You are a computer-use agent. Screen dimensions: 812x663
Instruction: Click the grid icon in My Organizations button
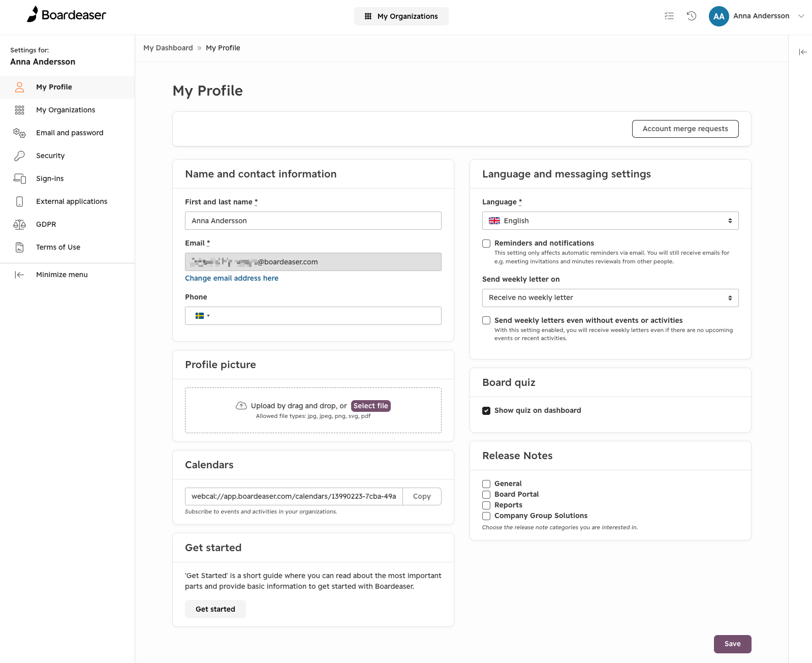[368, 16]
